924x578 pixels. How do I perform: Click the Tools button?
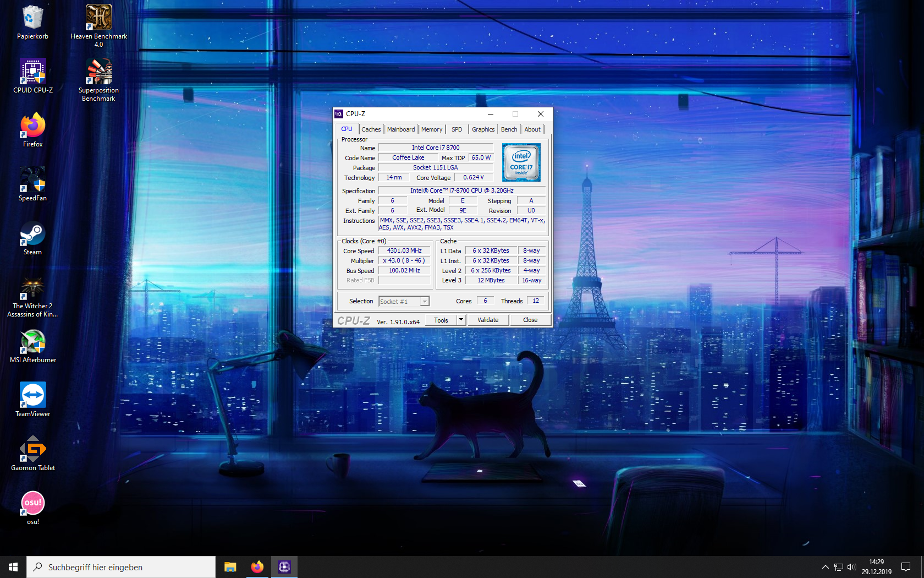tap(441, 320)
